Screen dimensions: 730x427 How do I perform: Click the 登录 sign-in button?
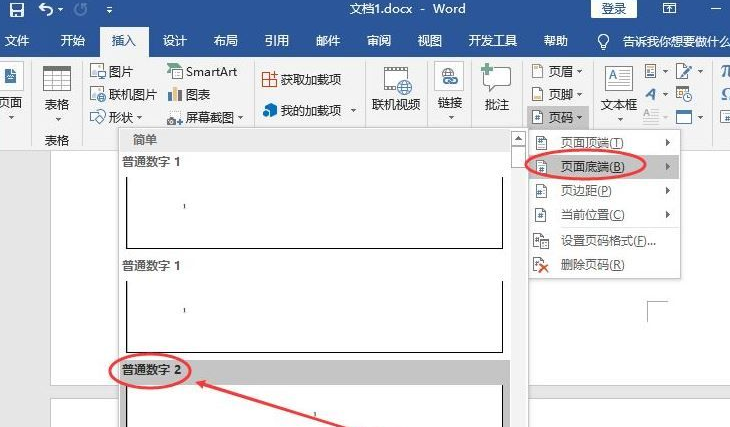(x=614, y=9)
